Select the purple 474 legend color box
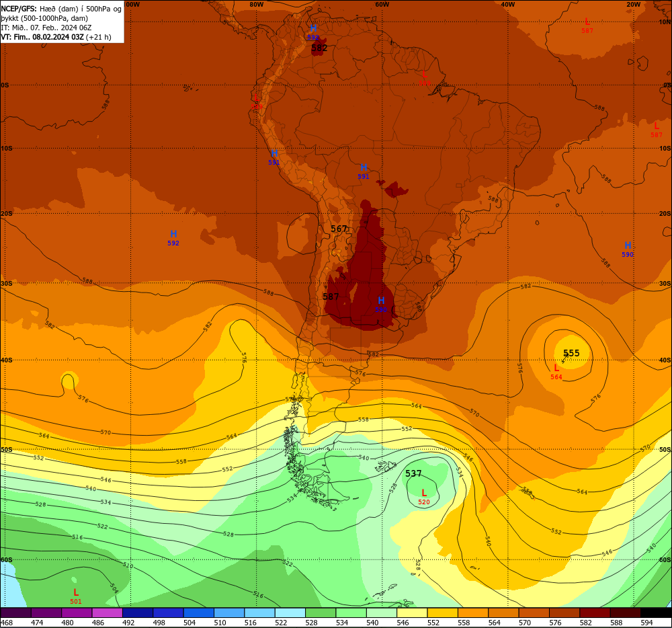 46,613
